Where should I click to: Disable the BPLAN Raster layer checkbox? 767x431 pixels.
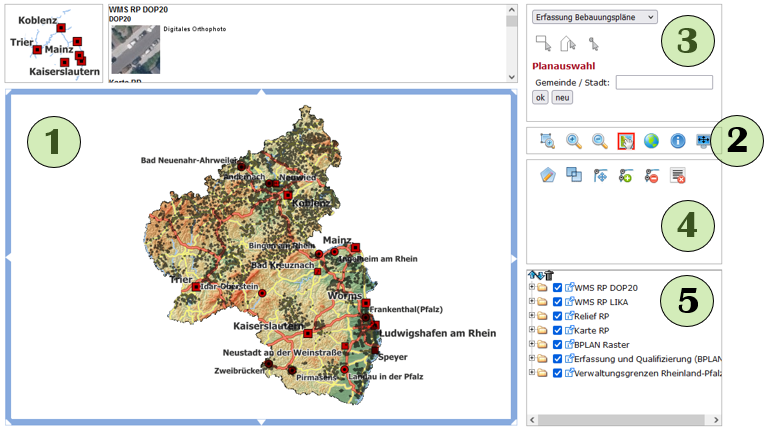pos(558,344)
